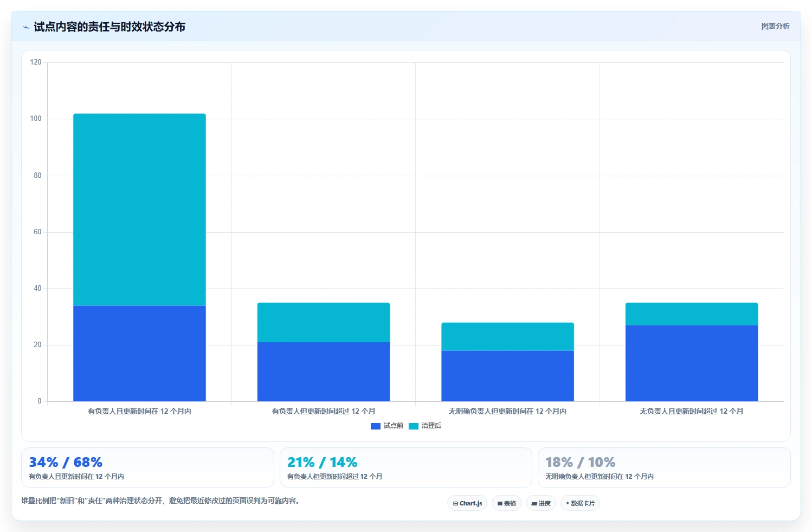Click the 试点前 segment of 无负责人且更新时间超过 12 个月 bar
812x532 pixels.
[x=692, y=363]
